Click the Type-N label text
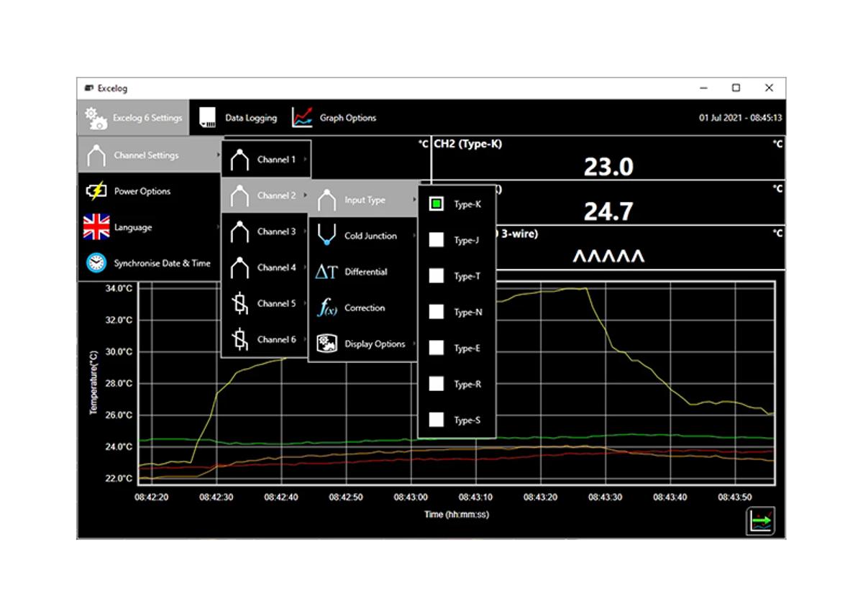 pos(467,313)
